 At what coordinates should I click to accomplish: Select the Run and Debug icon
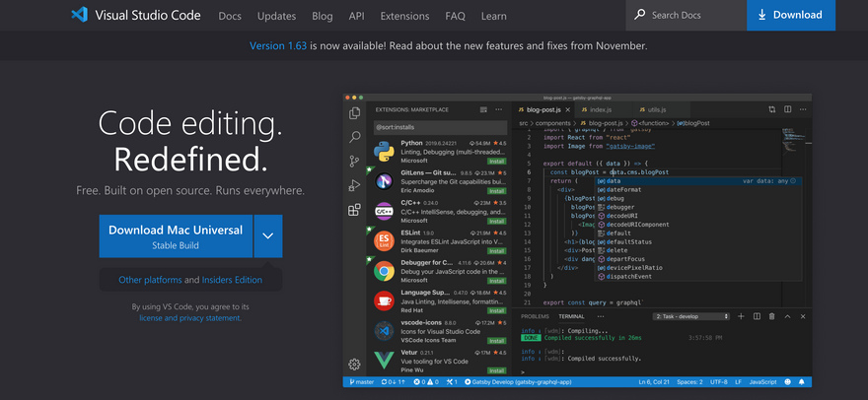coord(355,185)
